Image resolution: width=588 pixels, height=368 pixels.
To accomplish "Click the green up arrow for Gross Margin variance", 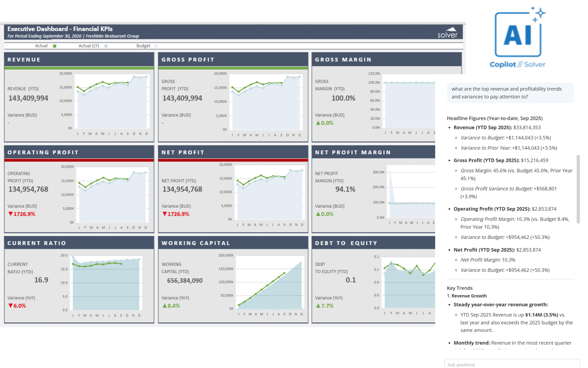I will (x=318, y=123).
